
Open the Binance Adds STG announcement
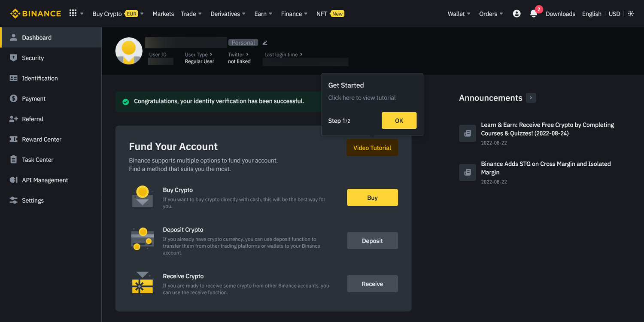[546, 168]
